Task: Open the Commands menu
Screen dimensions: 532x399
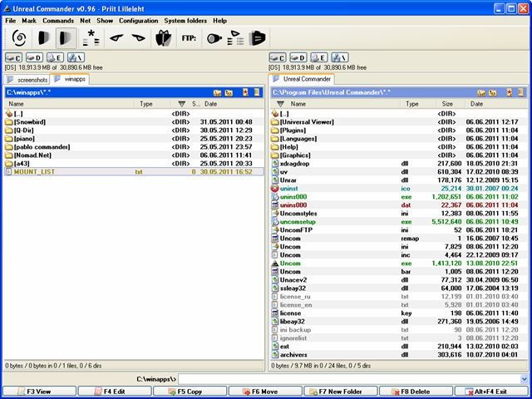Action: (x=58, y=21)
